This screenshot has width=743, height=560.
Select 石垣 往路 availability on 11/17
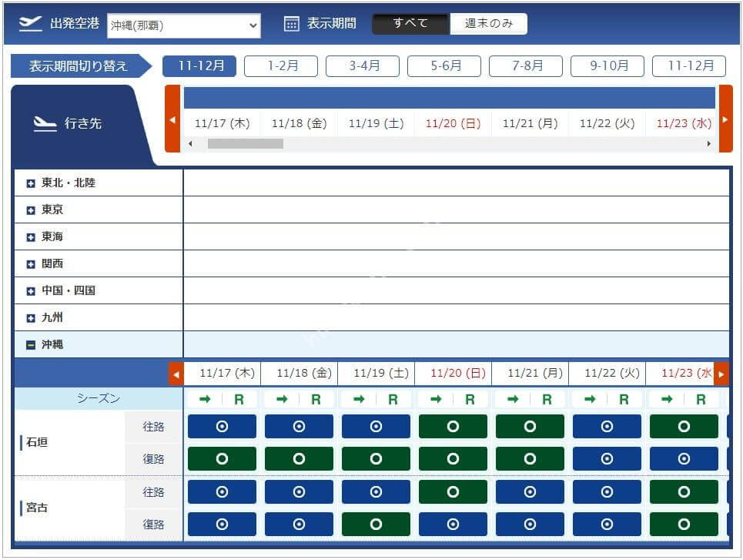click(222, 426)
